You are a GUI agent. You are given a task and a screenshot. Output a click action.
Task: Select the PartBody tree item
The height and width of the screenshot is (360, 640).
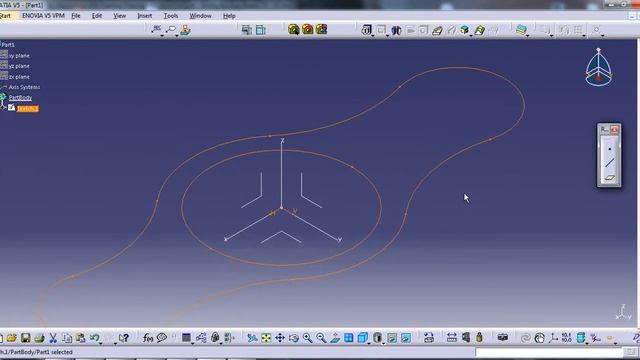click(x=20, y=98)
